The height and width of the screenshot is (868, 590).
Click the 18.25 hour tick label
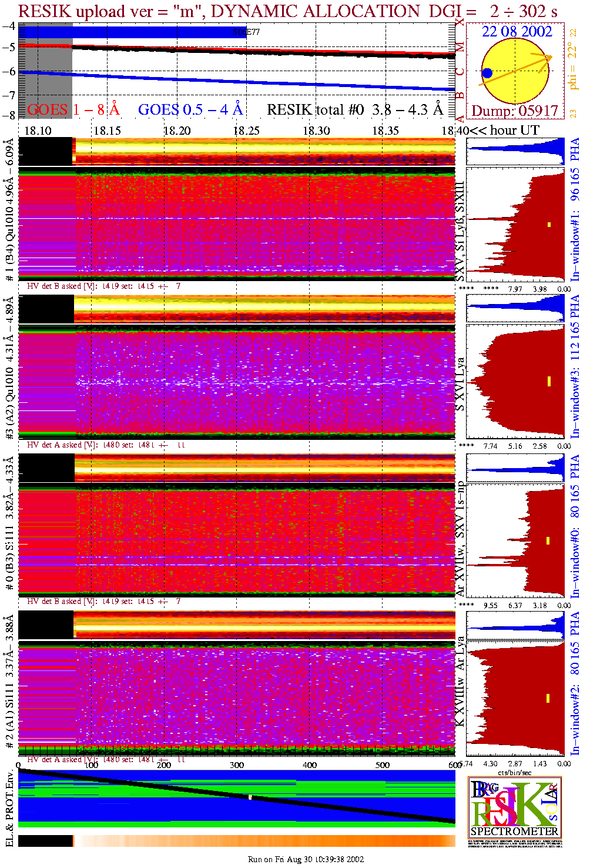pos(246,131)
